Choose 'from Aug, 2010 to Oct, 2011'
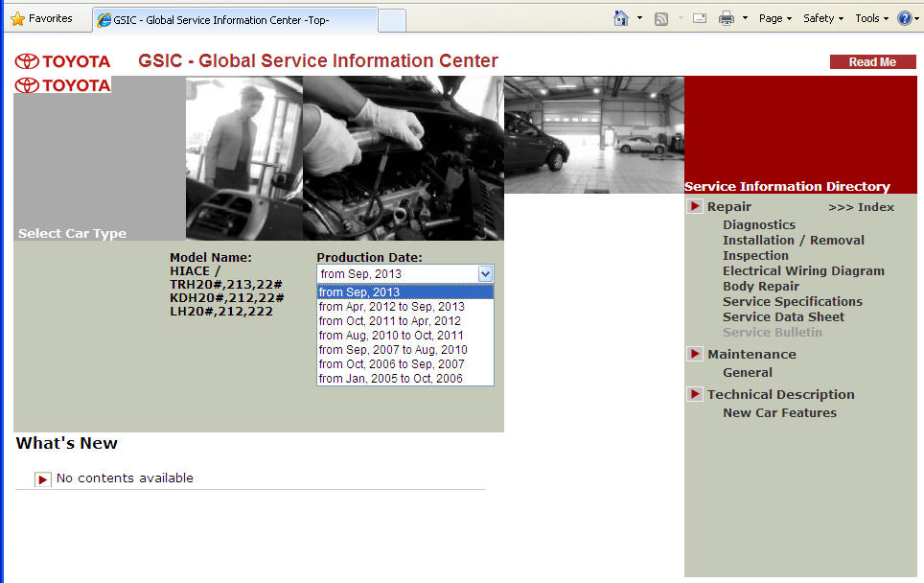 click(x=404, y=336)
